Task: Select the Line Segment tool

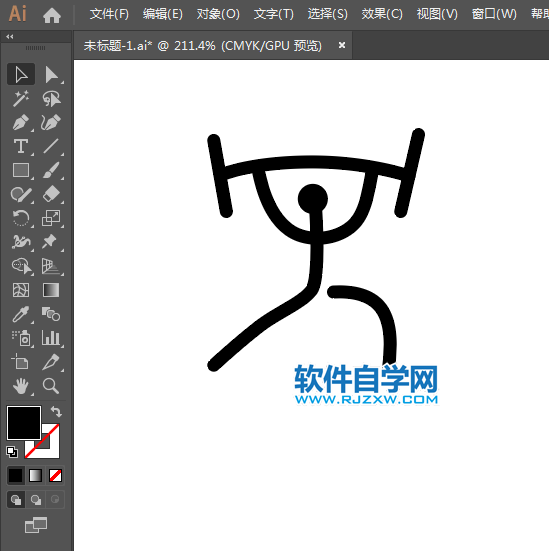Action: pyautogui.click(x=51, y=146)
